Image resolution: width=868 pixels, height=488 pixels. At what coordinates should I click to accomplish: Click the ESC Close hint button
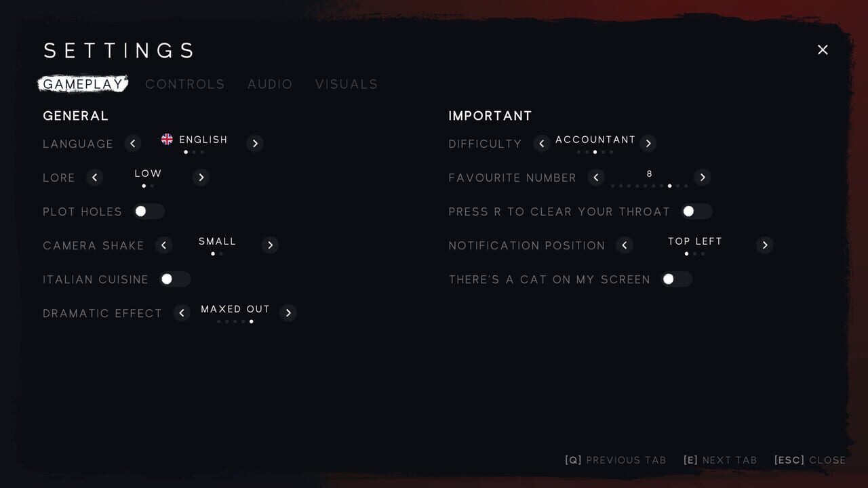pyautogui.click(x=810, y=460)
